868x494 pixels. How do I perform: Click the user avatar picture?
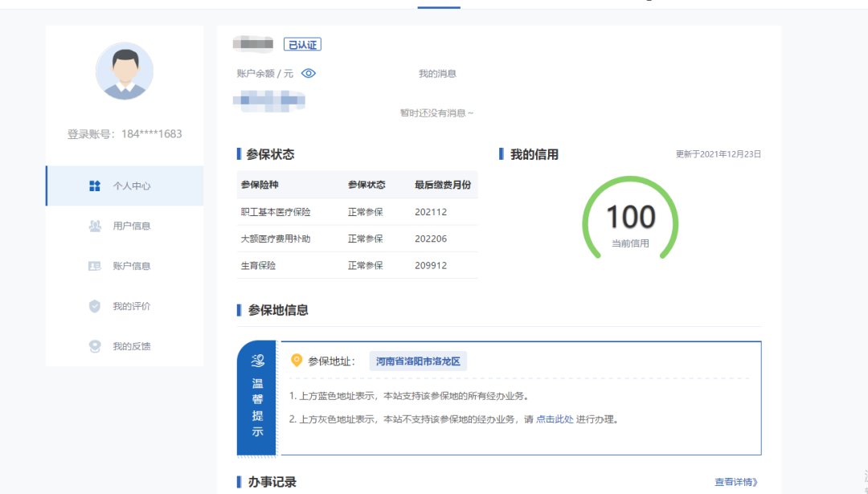click(125, 71)
